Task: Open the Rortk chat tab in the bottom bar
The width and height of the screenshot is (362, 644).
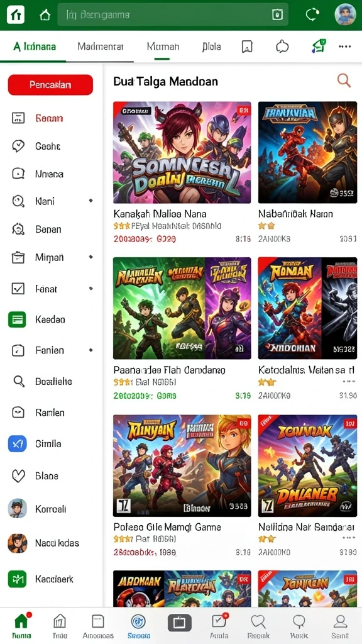Action: click(299, 626)
